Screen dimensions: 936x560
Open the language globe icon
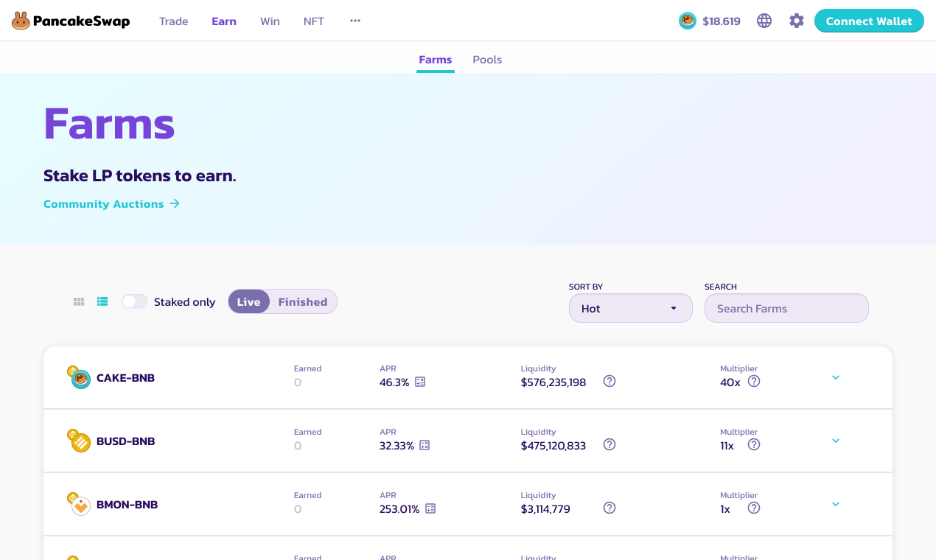pos(764,21)
